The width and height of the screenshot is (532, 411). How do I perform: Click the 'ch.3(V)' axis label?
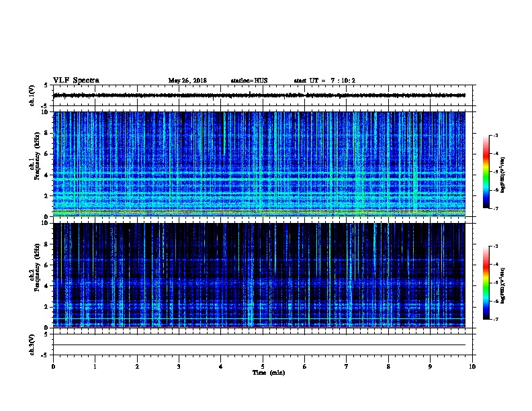(x=32, y=345)
